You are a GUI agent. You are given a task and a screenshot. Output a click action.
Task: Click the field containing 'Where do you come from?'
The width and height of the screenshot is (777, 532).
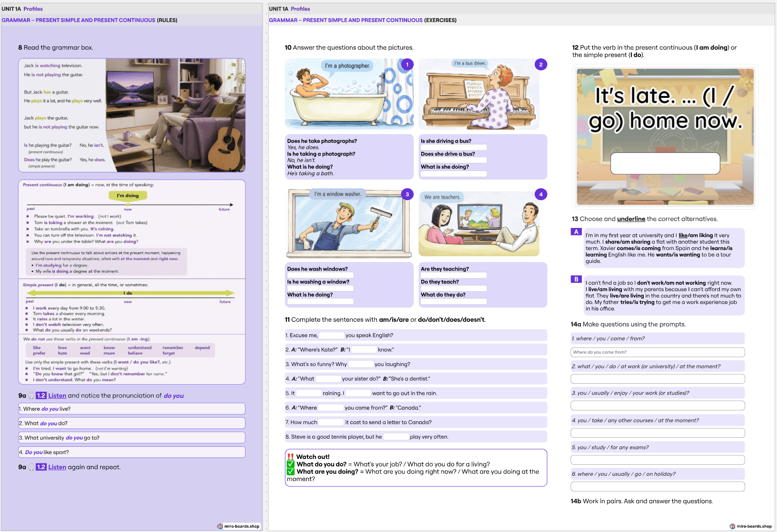pos(657,352)
